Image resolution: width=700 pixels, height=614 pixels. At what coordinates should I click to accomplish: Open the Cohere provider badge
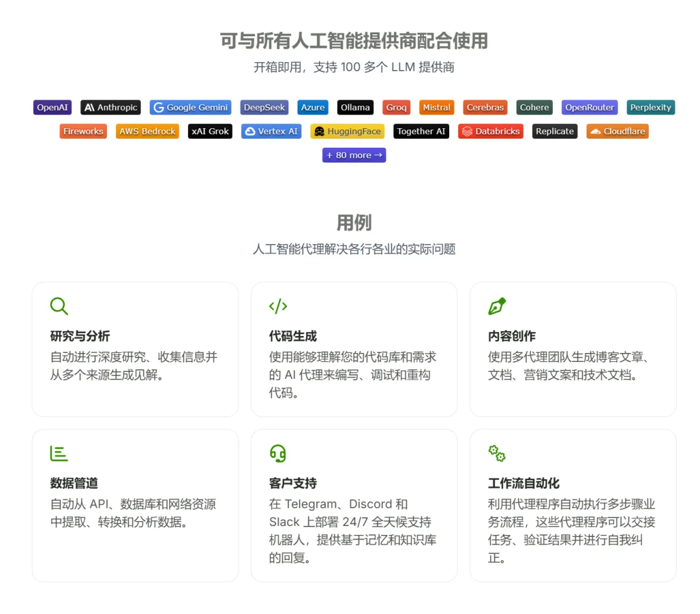[534, 108]
